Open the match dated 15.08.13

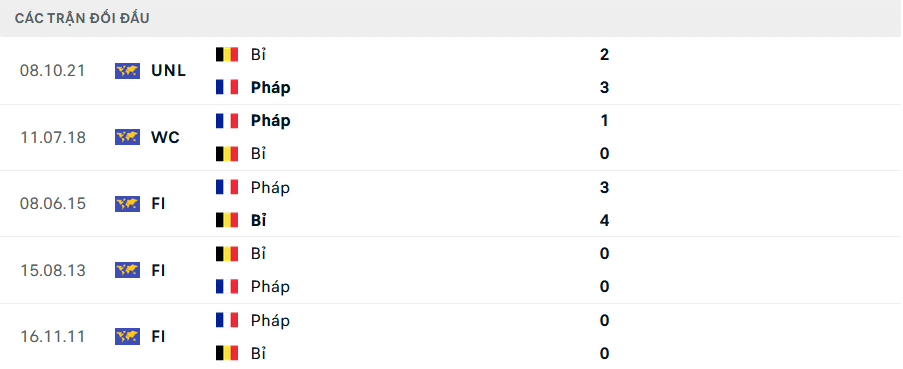point(452,270)
